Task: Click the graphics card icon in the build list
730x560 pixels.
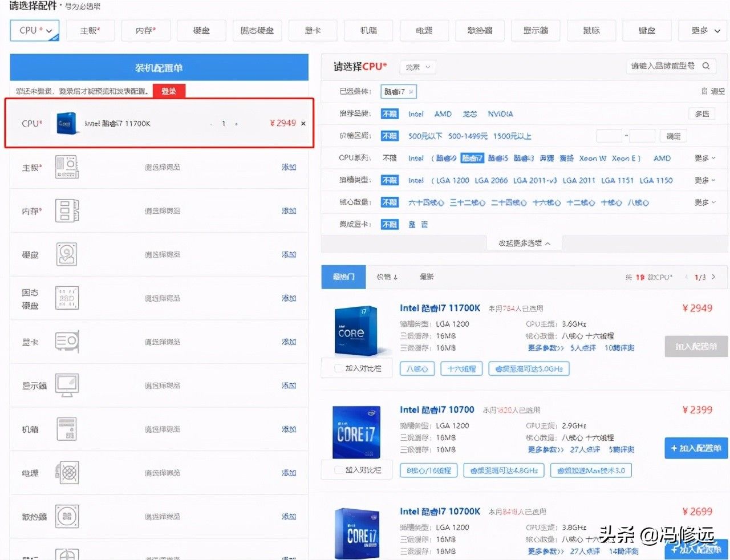Action: (67, 342)
